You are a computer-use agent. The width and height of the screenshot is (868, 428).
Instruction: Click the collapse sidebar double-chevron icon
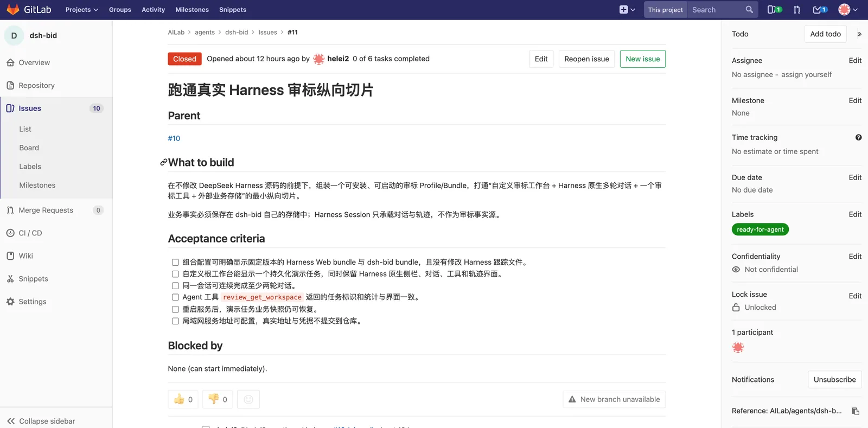(x=11, y=421)
